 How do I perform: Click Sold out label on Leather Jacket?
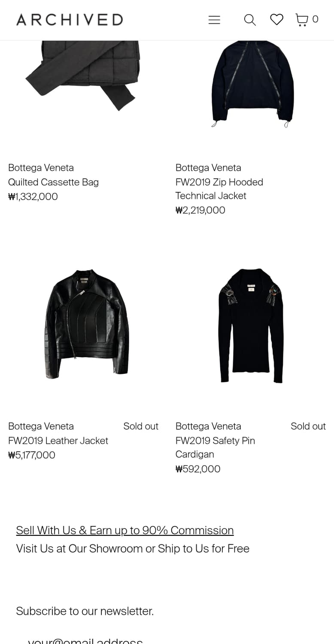pos(141,426)
